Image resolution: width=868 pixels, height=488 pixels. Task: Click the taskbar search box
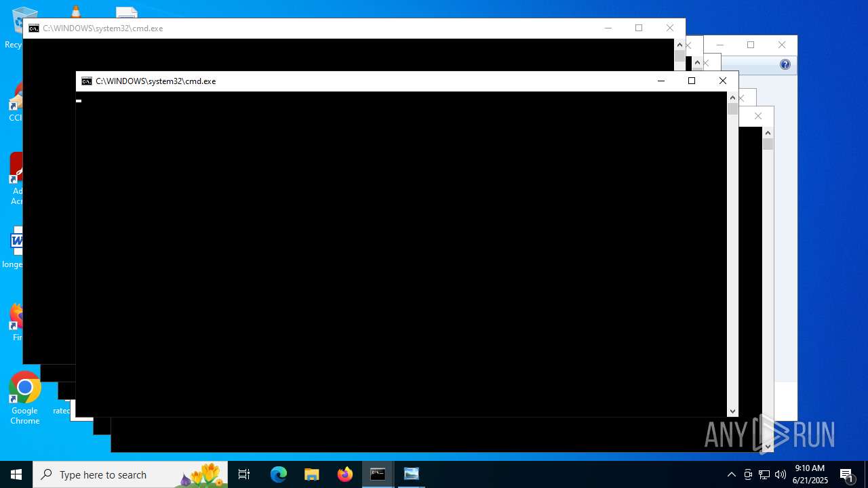(130, 474)
